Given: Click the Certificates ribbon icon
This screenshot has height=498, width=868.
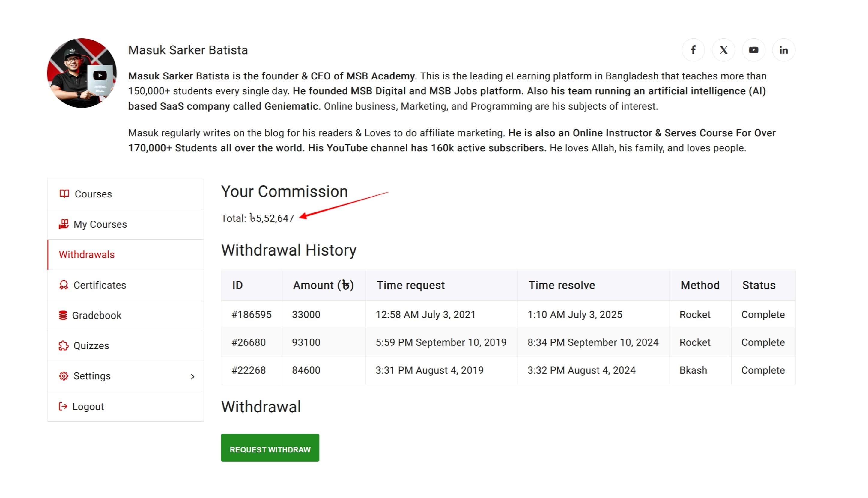Looking at the screenshot, I should (64, 285).
